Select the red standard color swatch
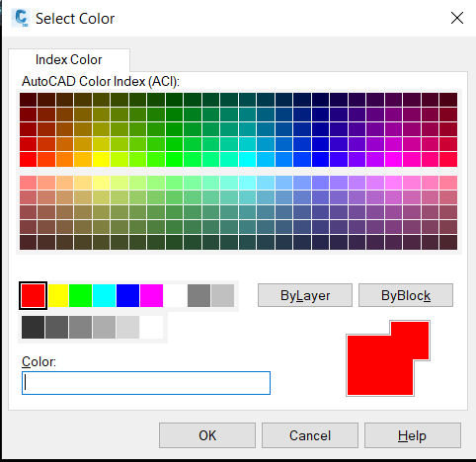This screenshot has width=476, height=462. tap(33, 295)
